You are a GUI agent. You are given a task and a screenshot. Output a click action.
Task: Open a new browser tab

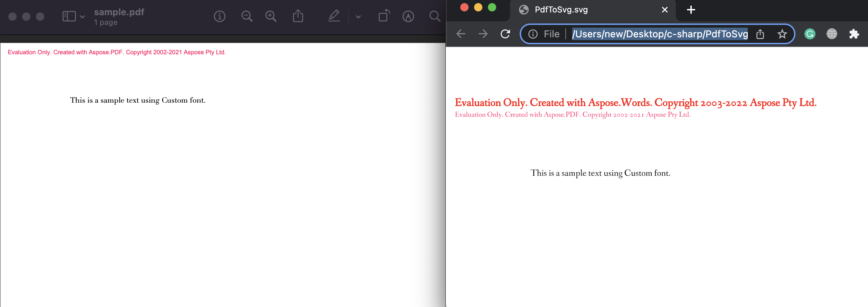click(x=691, y=10)
